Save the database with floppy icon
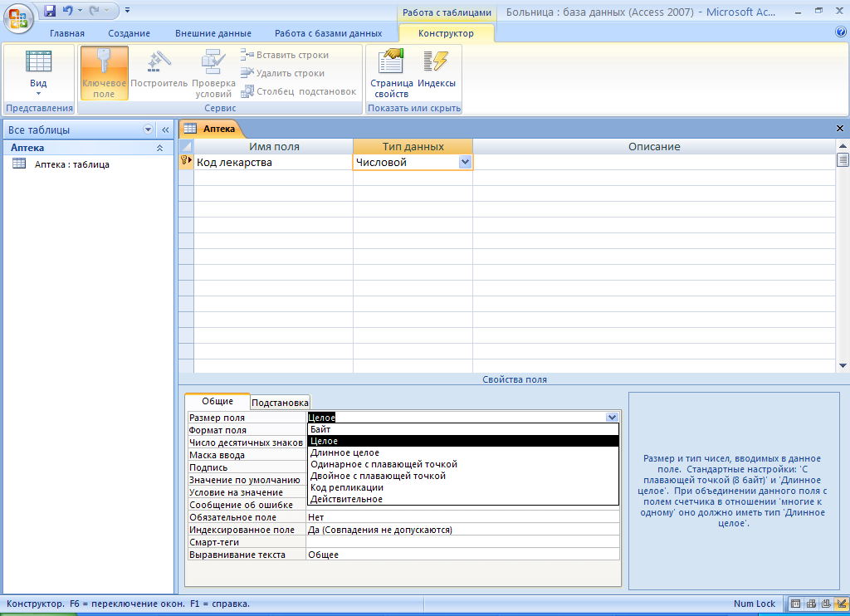850x616 pixels. [49, 10]
